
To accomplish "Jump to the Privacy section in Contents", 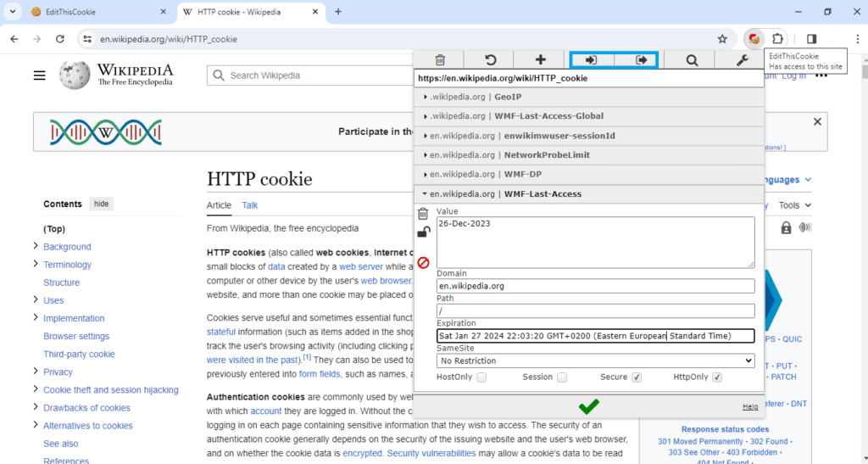I will [x=58, y=372].
